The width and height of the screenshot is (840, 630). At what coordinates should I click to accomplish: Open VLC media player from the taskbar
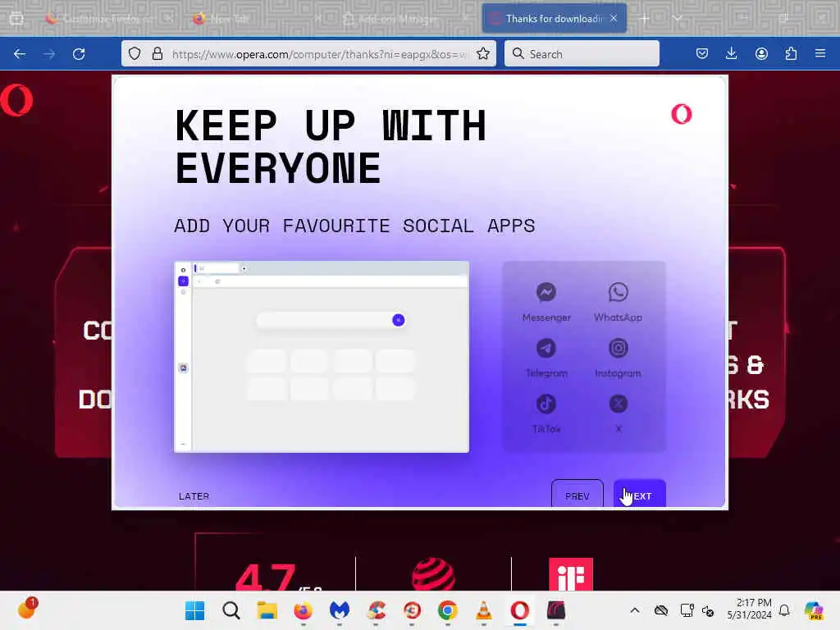coord(484,610)
